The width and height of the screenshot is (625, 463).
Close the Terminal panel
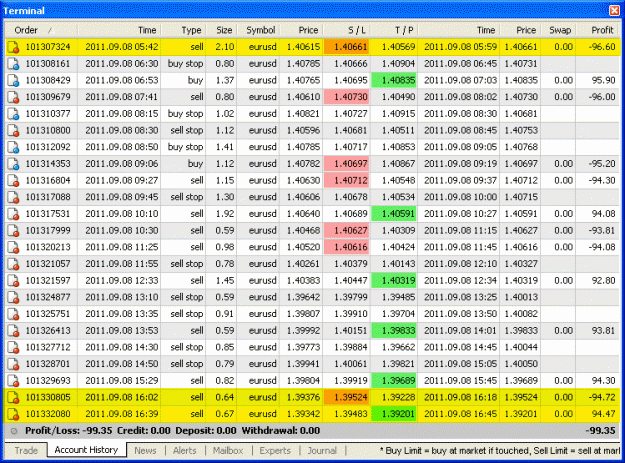(x=614, y=10)
